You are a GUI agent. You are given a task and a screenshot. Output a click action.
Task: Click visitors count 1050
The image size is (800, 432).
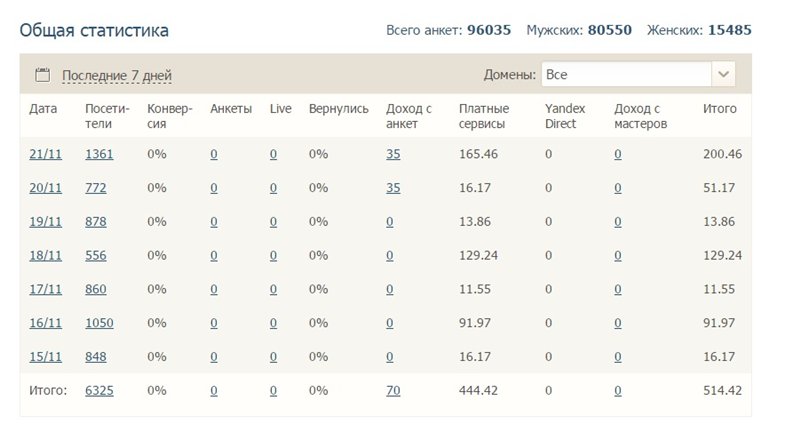coord(100,323)
